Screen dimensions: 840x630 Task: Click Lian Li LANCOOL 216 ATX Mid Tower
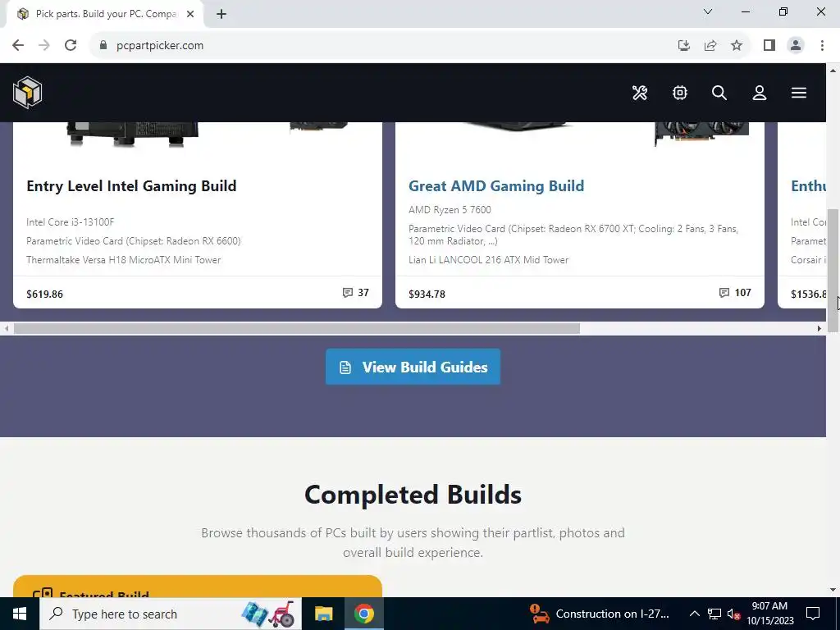point(488,260)
